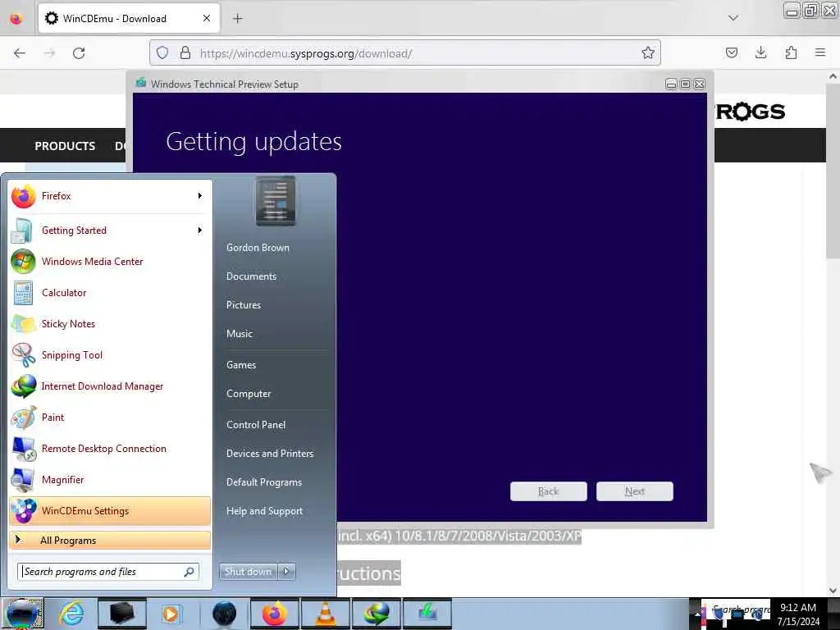Image resolution: width=840 pixels, height=630 pixels.
Task: Open the Gordon Brown user folder
Action: (x=258, y=248)
